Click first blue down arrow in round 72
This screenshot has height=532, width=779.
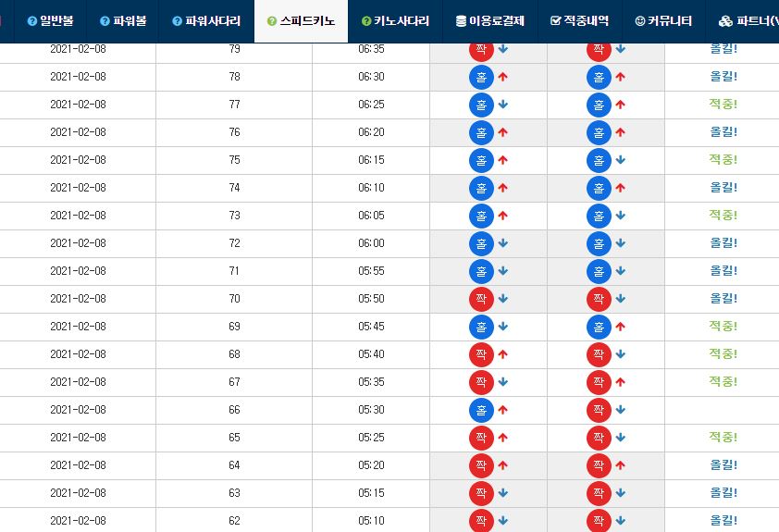point(502,243)
